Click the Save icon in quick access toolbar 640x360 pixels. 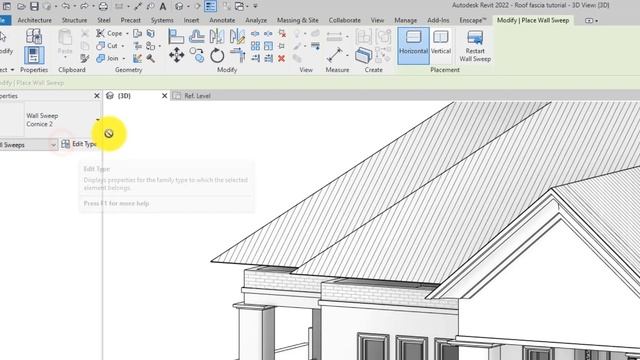tap(34, 6)
